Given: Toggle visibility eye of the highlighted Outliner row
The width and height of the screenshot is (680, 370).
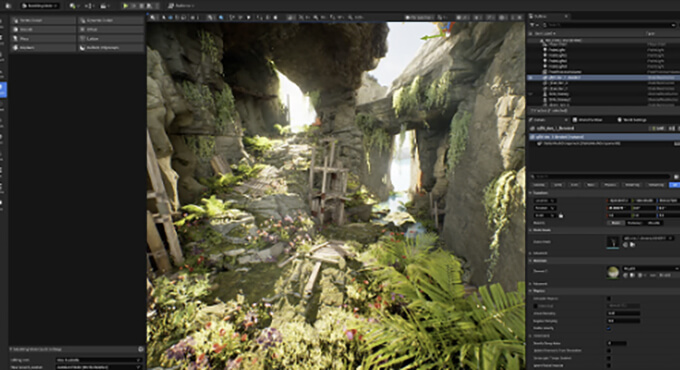Looking at the screenshot, I should (530, 78).
